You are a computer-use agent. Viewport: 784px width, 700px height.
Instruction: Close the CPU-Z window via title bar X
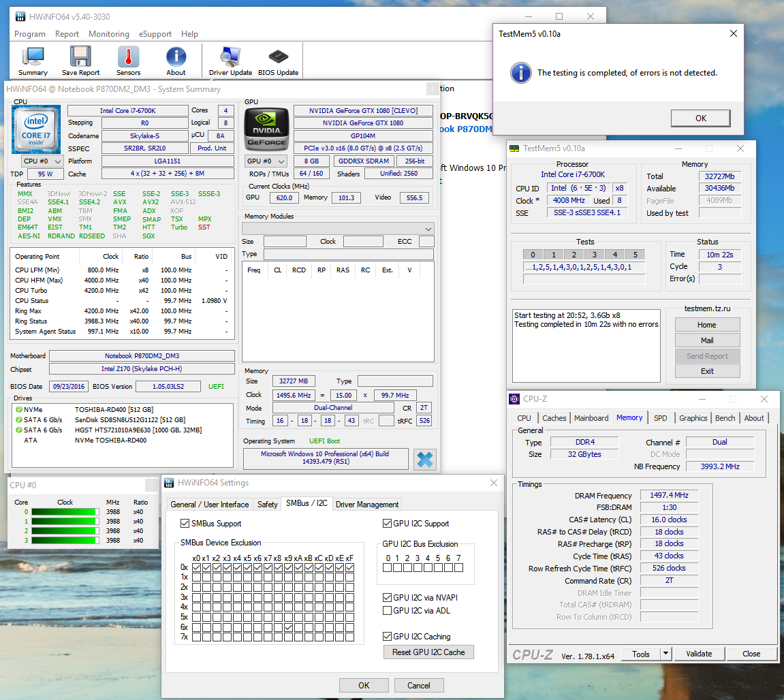point(764,399)
